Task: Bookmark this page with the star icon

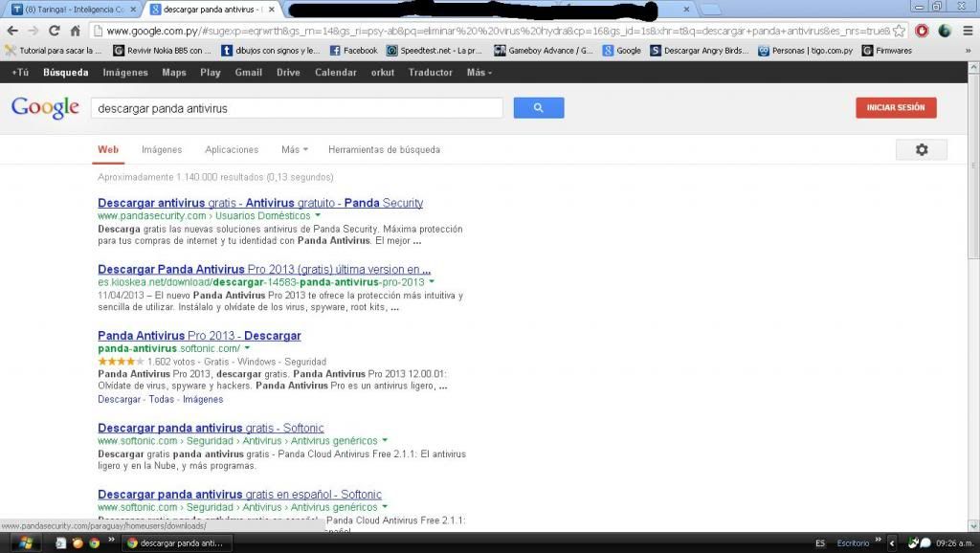Action: click(x=899, y=31)
